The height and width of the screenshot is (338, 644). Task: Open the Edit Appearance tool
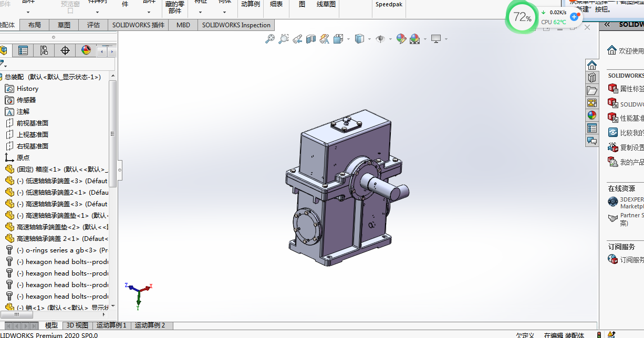[401, 39]
